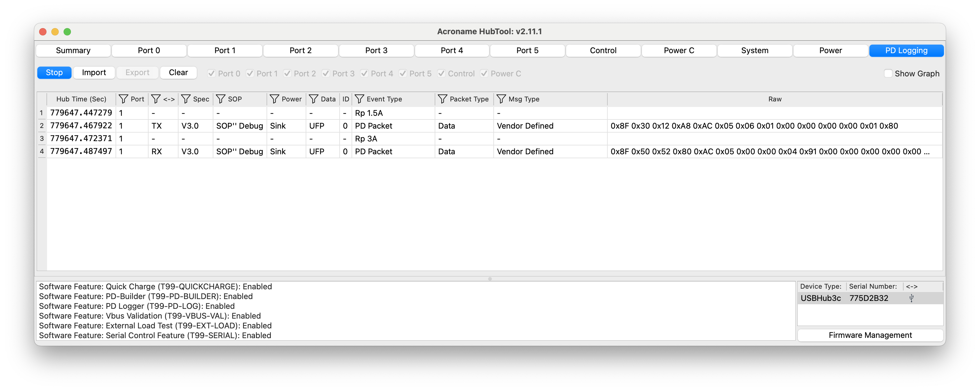The image size is (980, 391).
Task: Select the Port 3 tab
Action: [376, 51]
